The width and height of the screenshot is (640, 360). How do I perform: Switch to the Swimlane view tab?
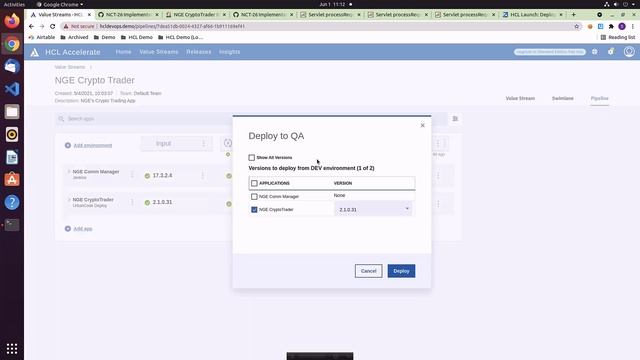tap(562, 98)
